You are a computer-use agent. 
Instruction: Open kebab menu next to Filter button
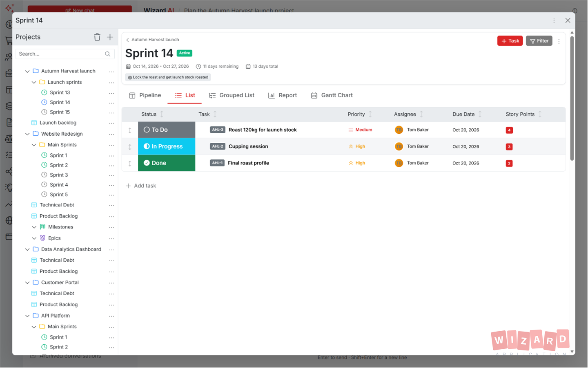tap(559, 41)
